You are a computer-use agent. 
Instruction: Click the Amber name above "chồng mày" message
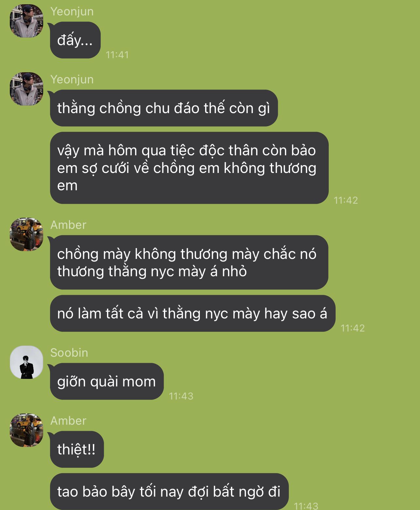click(x=68, y=225)
